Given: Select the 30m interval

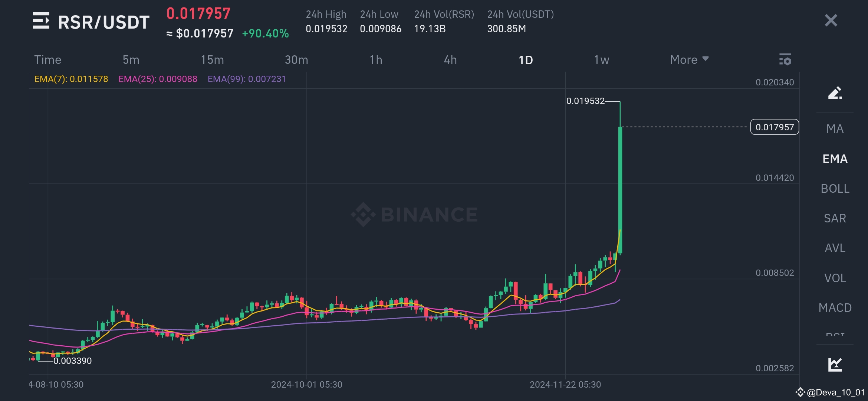Looking at the screenshot, I should [x=296, y=60].
